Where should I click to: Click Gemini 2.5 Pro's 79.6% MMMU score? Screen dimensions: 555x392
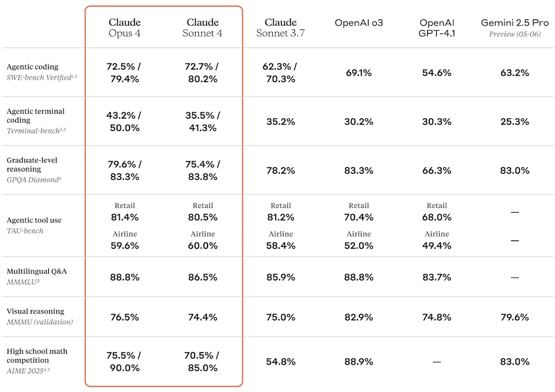tap(515, 317)
